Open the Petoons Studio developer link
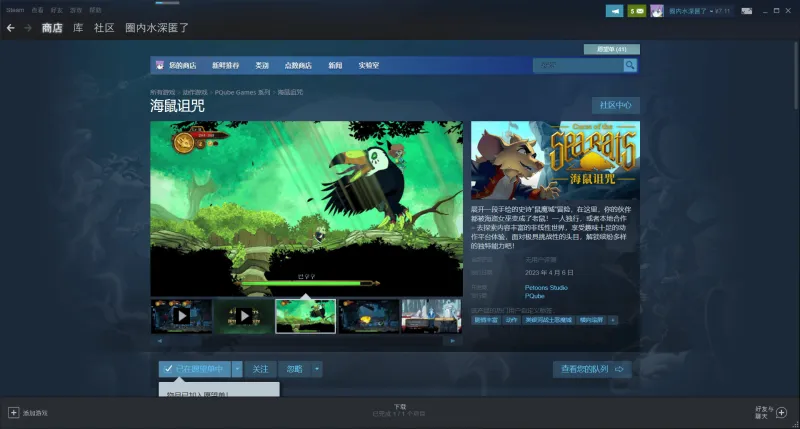Image resolution: width=800 pixels, height=429 pixels. click(x=546, y=288)
